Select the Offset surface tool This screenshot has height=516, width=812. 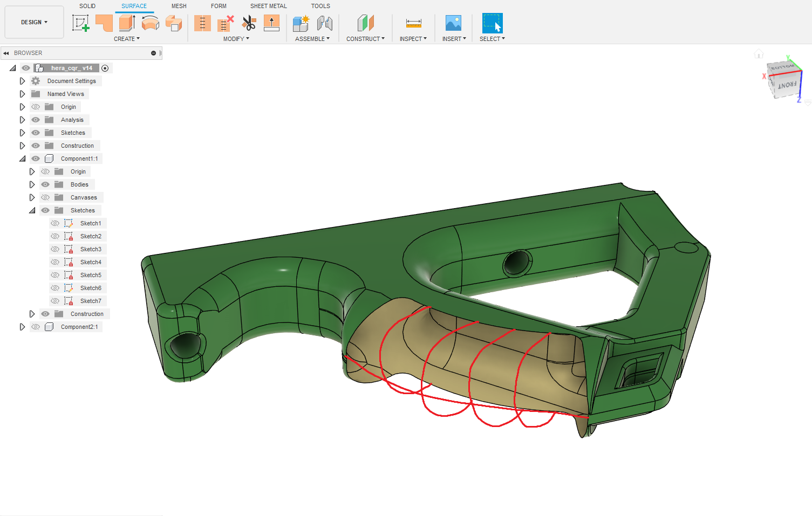tap(271, 23)
